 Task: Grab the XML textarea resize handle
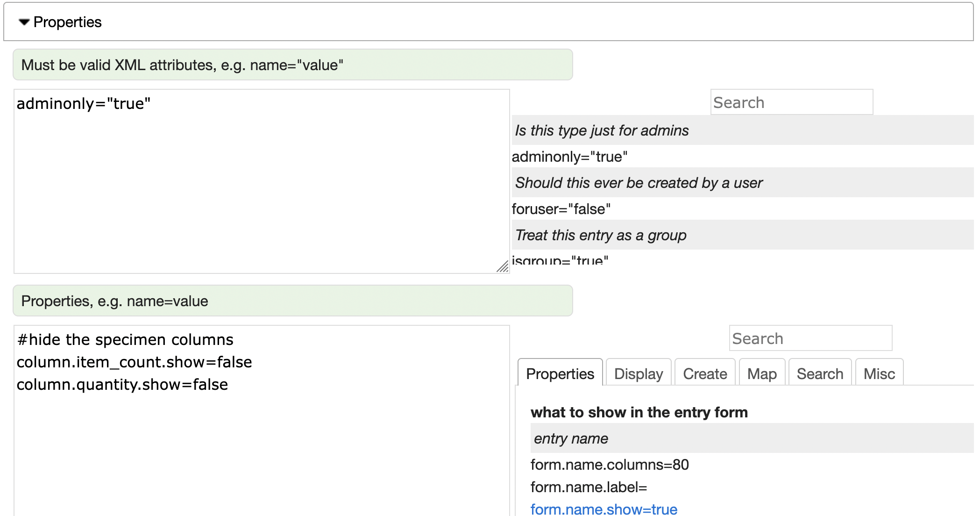503,266
